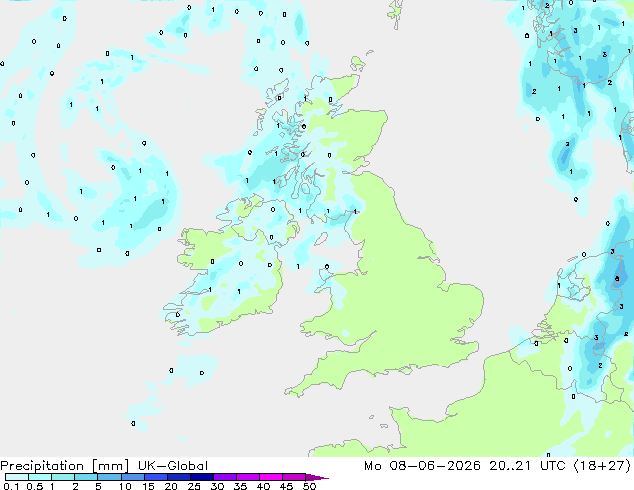Click the 25–30 mm legend color swatch
The height and width of the screenshot is (490, 634).
coord(202,477)
